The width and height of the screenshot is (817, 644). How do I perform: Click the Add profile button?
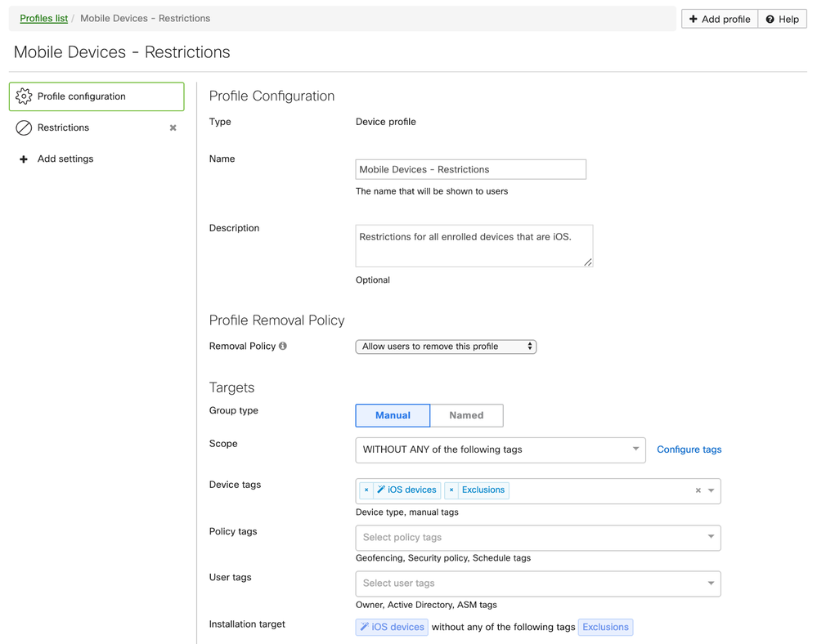[720, 19]
